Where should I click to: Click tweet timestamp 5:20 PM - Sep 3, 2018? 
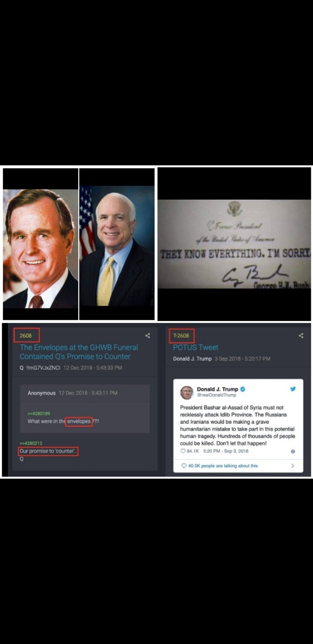click(x=226, y=451)
